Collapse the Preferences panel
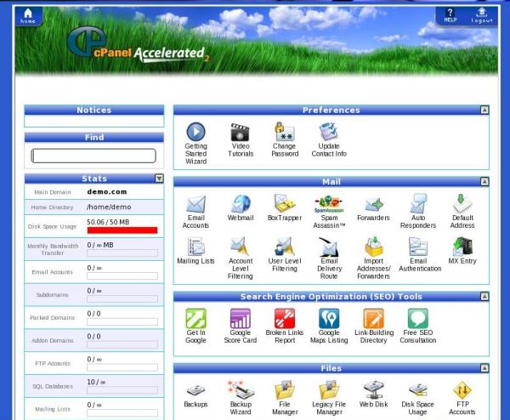The image size is (510, 420). click(484, 110)
